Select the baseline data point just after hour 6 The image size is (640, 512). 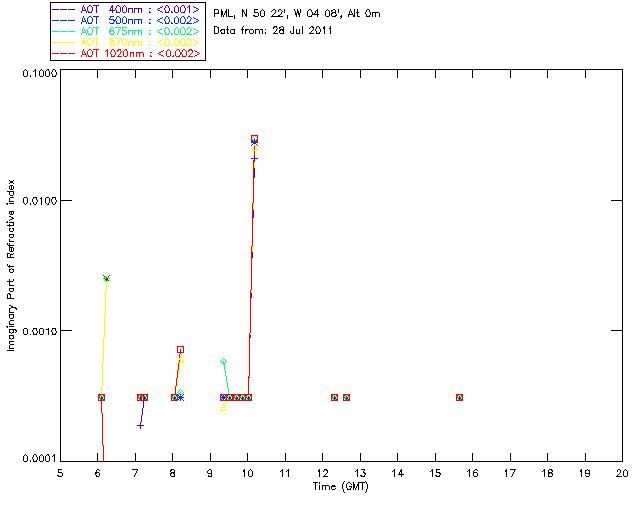point(102,398)
